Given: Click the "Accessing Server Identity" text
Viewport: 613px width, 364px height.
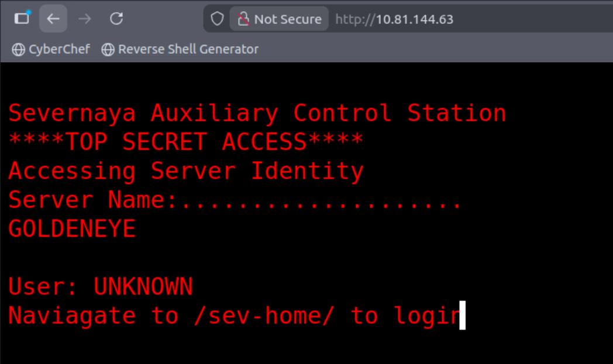Looking at the screenshot, I should (185, 171).
